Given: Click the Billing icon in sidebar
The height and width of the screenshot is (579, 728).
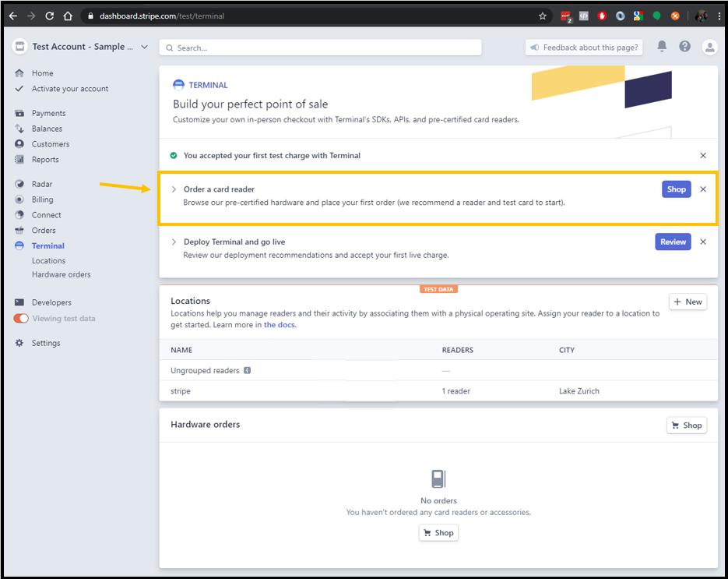Looking at the screenshot, I should coord(19,199).
